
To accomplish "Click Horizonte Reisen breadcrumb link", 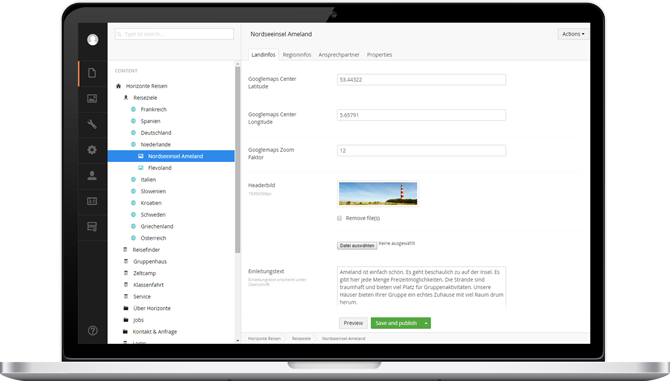I will click(264, 338).
